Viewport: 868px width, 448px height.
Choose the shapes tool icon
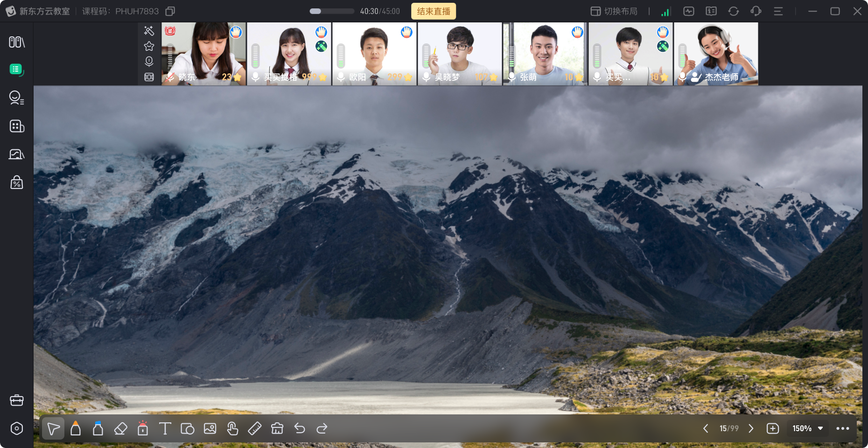[187, 428]
